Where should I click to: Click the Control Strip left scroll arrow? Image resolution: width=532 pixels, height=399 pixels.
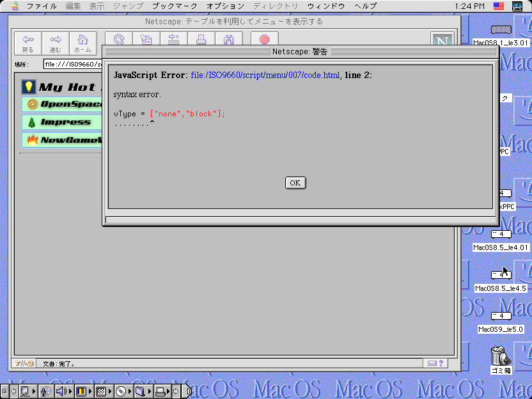pos(13,391)
